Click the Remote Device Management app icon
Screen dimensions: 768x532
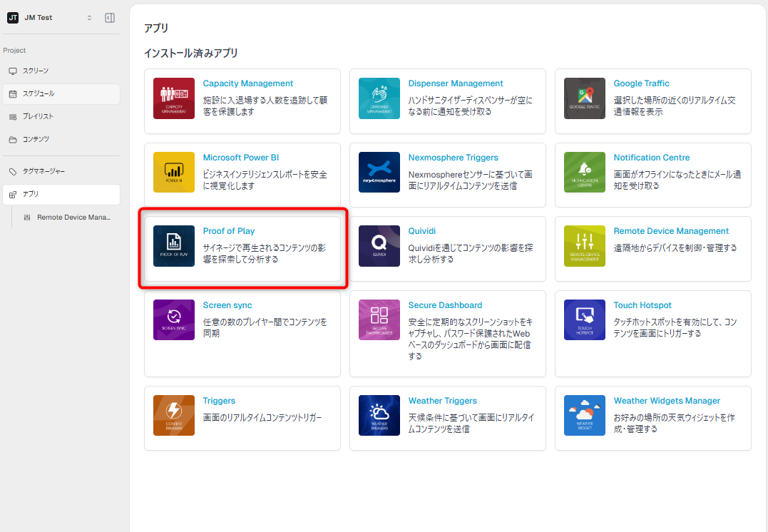coord(584,246)
